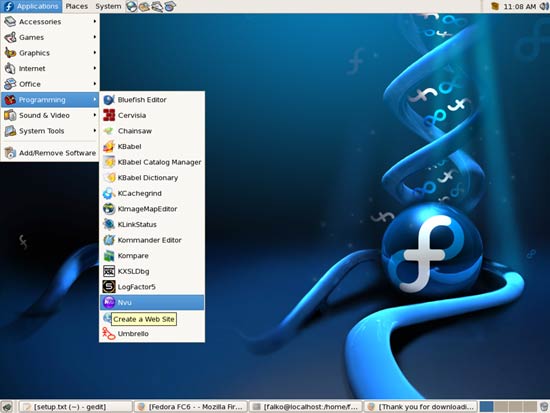Launch the web browser globe icon in top panel
This screenshot has width=550, height=413.
131,6
